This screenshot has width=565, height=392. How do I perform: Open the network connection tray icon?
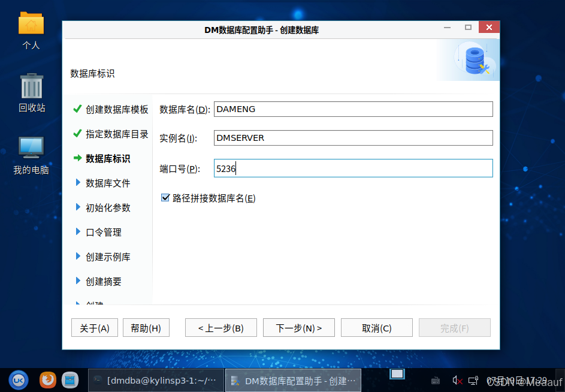coord(473,381)
